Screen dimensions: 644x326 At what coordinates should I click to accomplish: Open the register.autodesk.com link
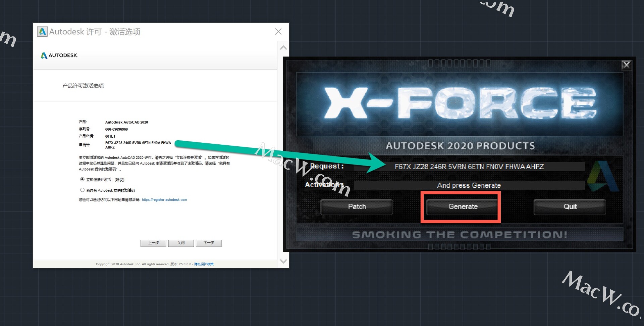point(164,200)
